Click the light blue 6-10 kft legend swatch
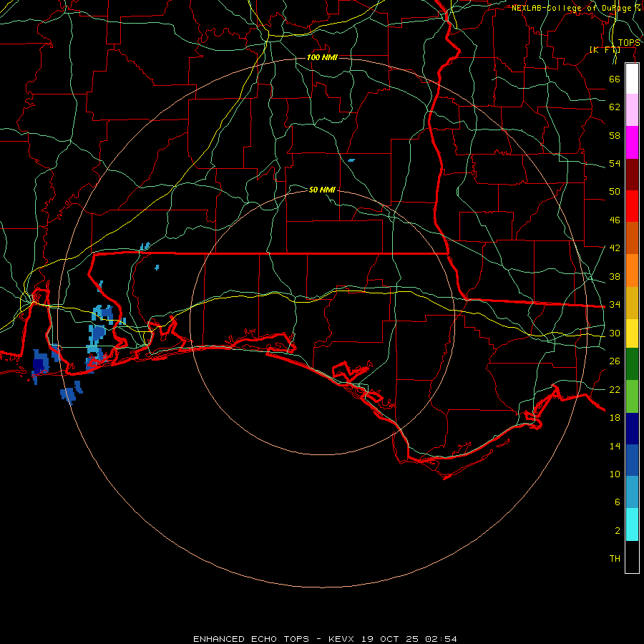The image size is (644, 644). click(x=632, y=492)
